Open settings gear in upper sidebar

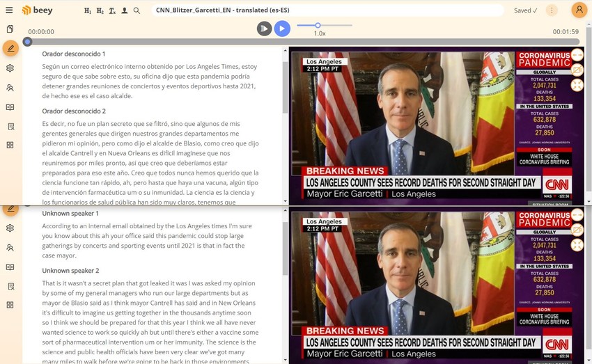10,68
